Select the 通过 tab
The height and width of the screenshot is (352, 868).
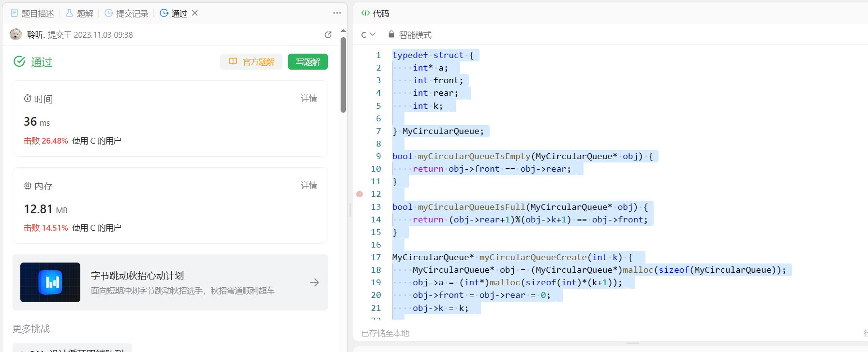pos(174,14)
